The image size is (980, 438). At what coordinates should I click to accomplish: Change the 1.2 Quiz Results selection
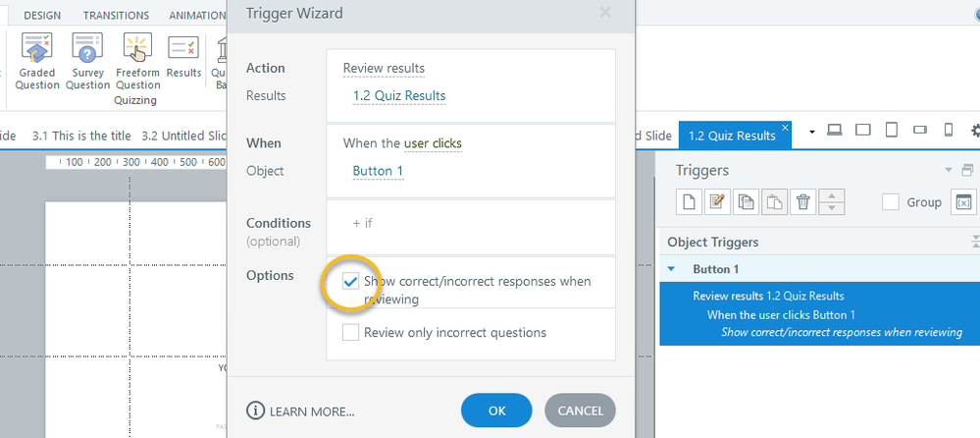(399, 95)
